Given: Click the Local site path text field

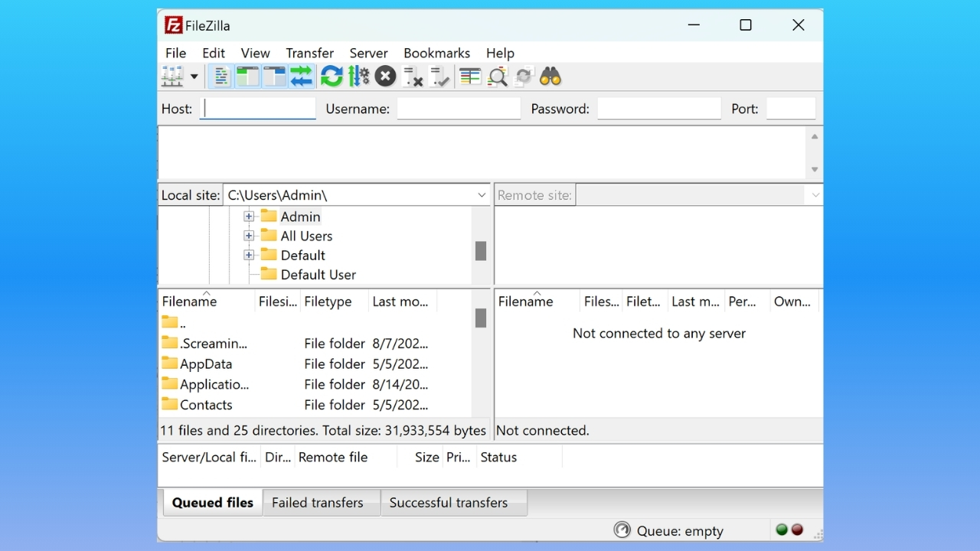Looking at the screenshot, I should pyautogui.click(x=349, y=195).
